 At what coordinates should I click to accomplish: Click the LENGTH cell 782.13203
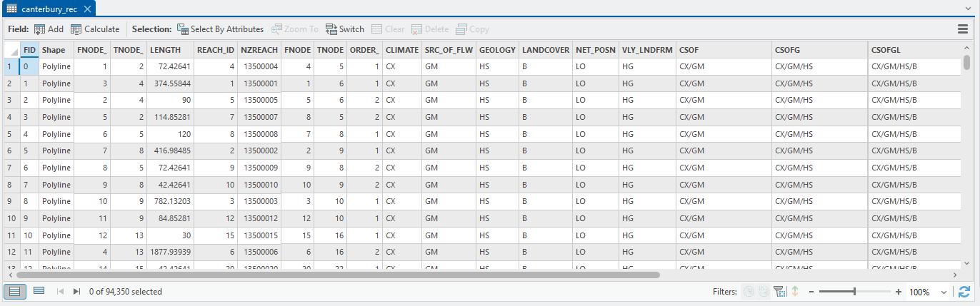[x=171, y=201]
